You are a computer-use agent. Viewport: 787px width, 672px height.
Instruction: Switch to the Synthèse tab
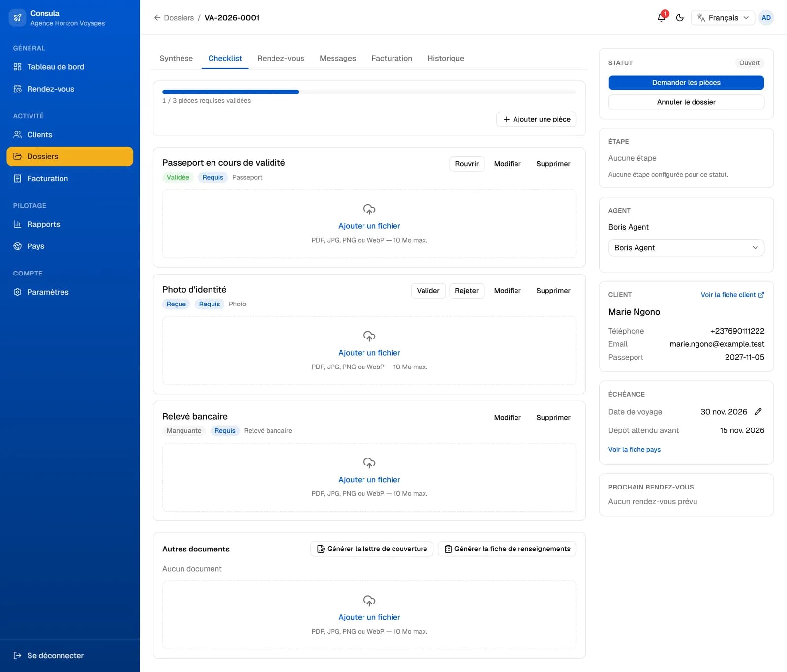coord(176,58)
